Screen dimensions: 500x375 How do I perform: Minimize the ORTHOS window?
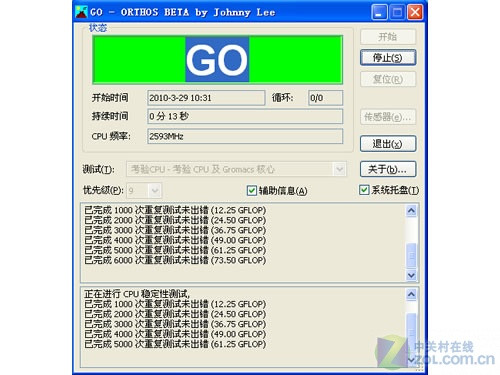tap(379, 12)
